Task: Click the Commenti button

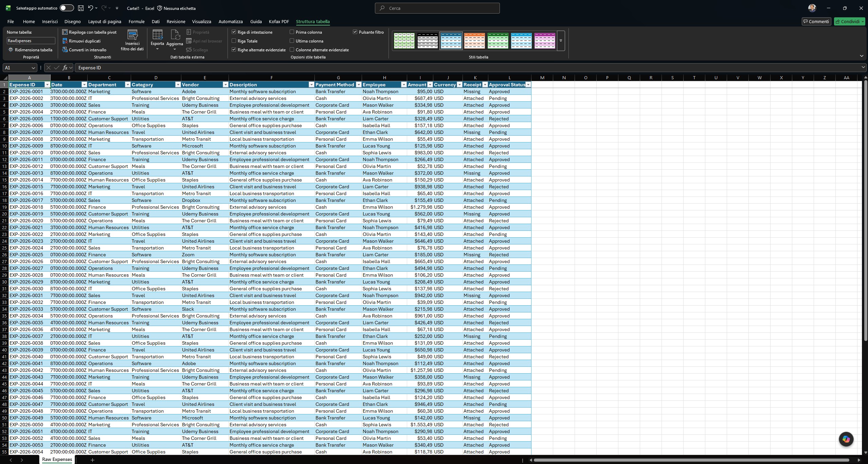Action: (x=816, y=21)
